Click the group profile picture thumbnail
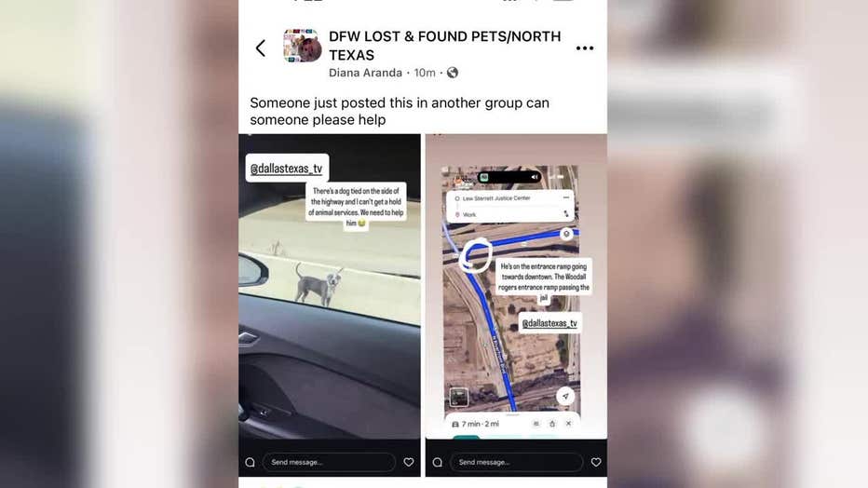 302,46
